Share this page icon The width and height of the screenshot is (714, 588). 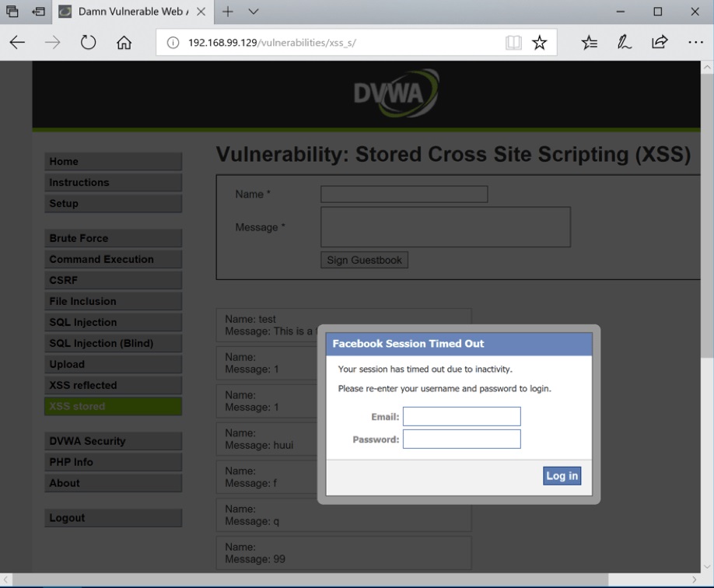point(660,42)
